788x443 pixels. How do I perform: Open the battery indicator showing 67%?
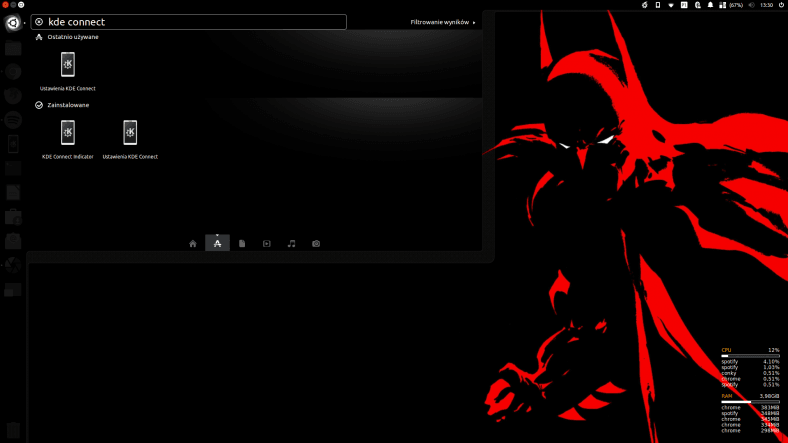click(x=731, y=5)
